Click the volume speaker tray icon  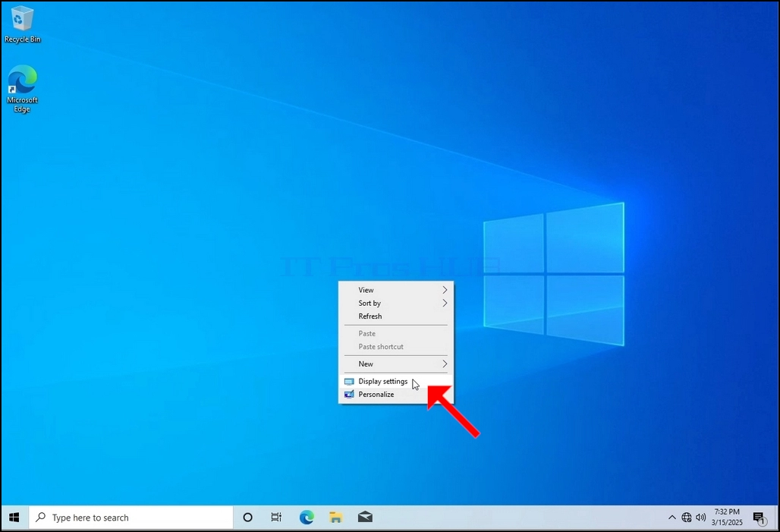701,518
